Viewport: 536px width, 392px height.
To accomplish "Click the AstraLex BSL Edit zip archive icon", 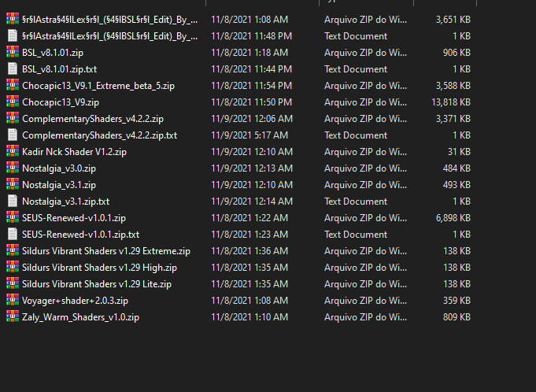I will [13, 19].
